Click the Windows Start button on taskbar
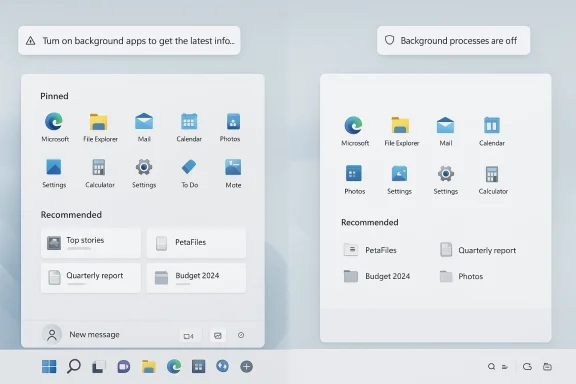The height and width of the screenshot is (384, 576). click(49, 366)
